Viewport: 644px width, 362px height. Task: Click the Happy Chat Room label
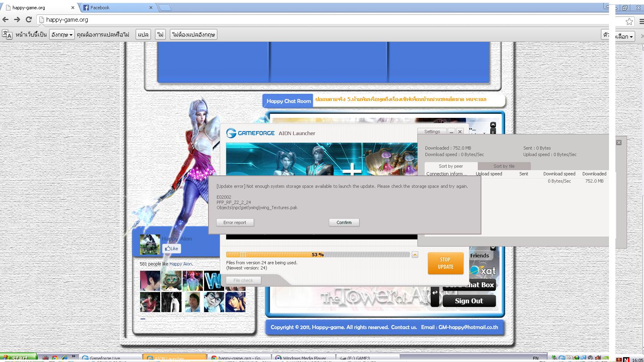click(x=289, y=101)
